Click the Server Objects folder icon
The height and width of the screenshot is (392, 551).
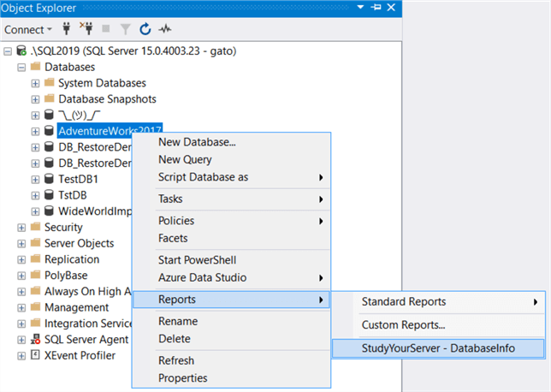tap(35, 242)
